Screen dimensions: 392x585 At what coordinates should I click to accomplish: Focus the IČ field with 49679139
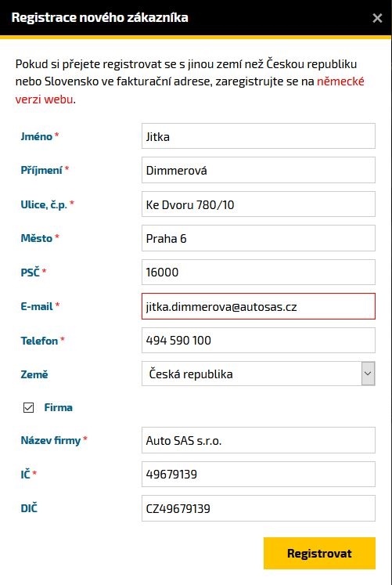point(258,475)
